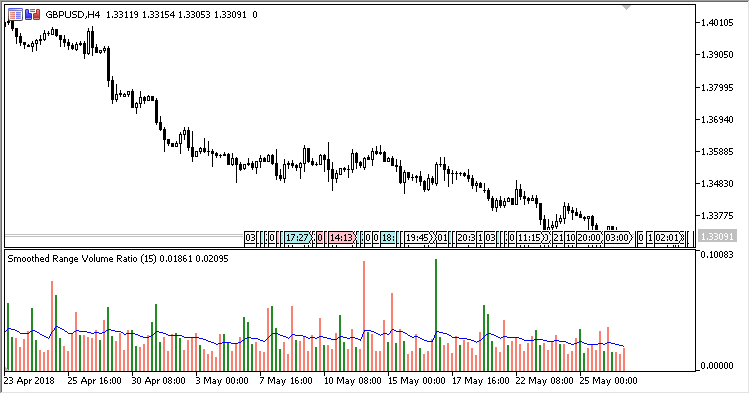750x394 pixels.
Task: Click the 1.33775 price scale value
Action: [x=717, y=216]
